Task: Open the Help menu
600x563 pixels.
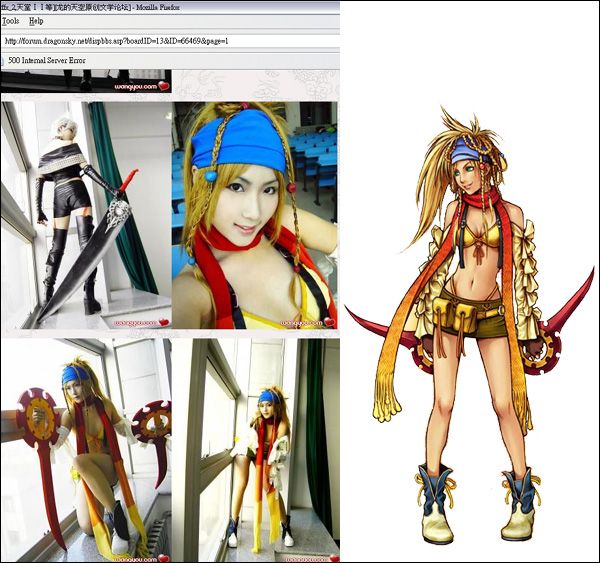Action: [x=36, y=21]
